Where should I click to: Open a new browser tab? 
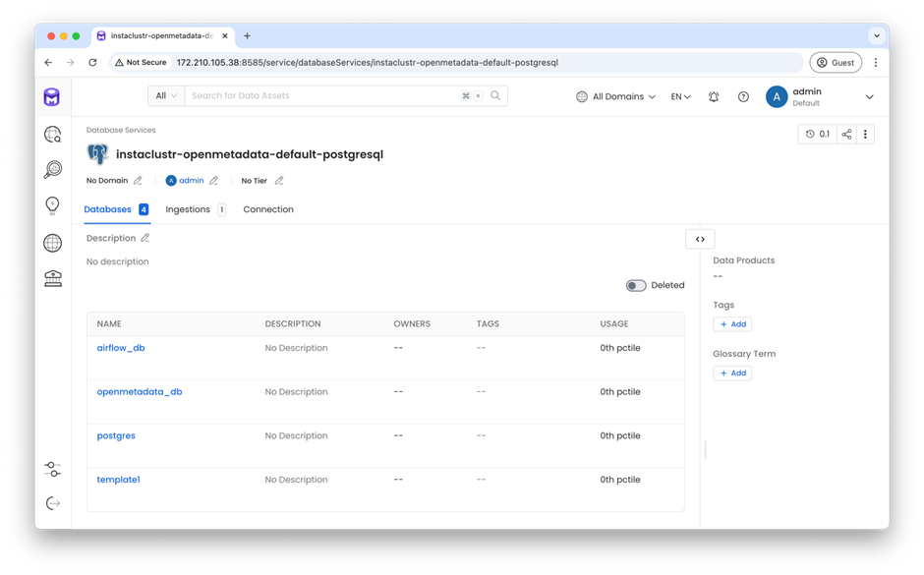click(247, 36)
